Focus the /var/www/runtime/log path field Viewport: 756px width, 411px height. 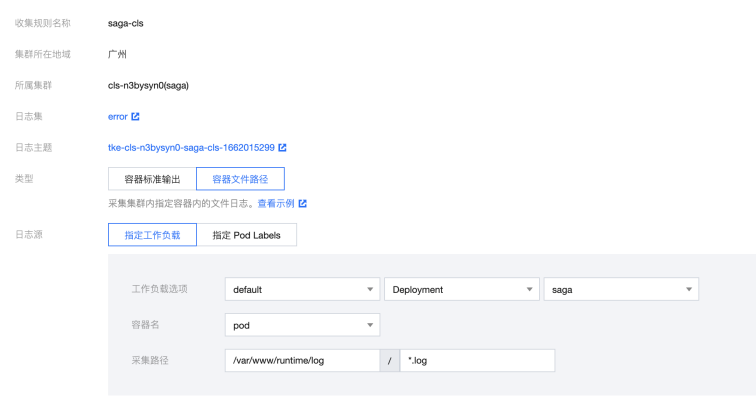pos(302,361)
